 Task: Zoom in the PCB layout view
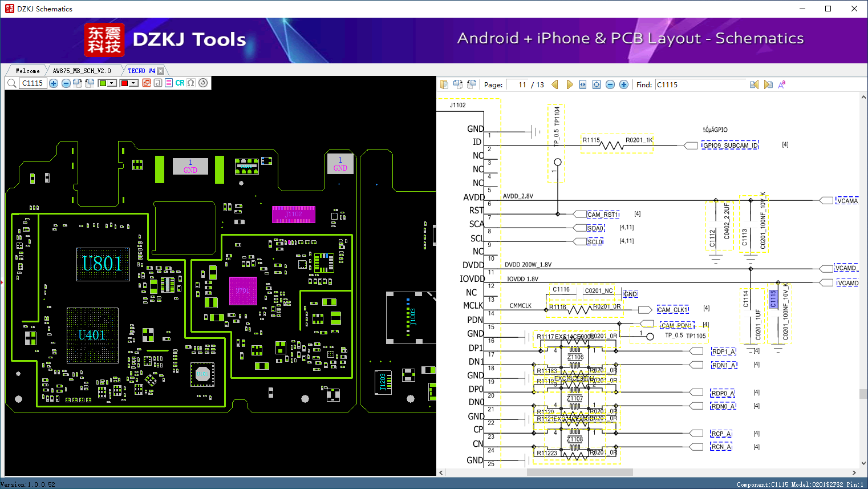(x=54, y=83)
